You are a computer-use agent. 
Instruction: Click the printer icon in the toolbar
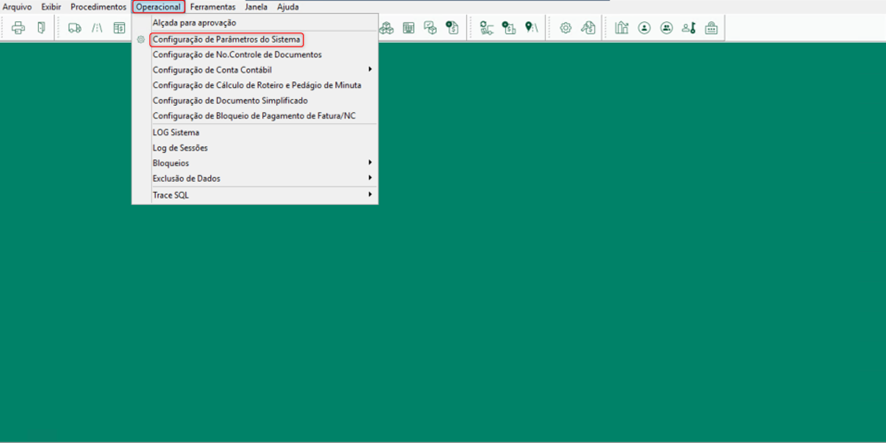[x=19, y=28]
